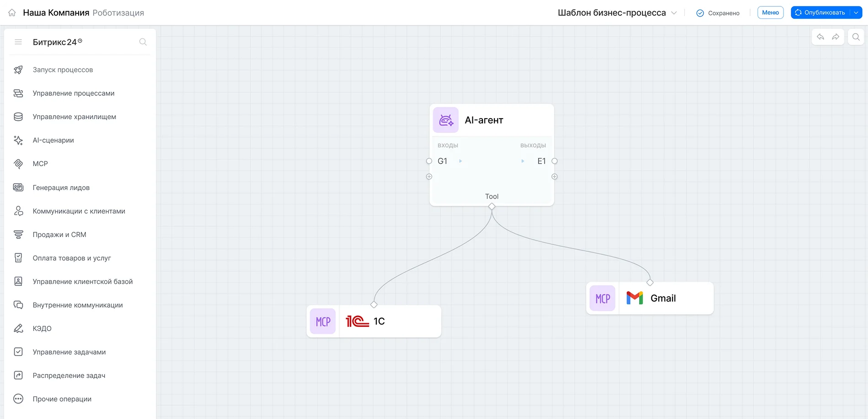Open the MCP sidebar section

(40, 164)
